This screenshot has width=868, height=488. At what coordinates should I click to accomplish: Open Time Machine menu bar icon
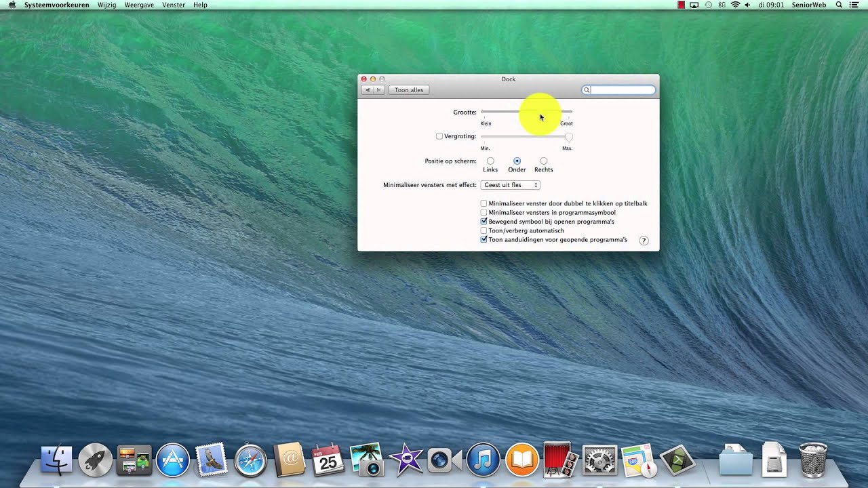[709, 5]
